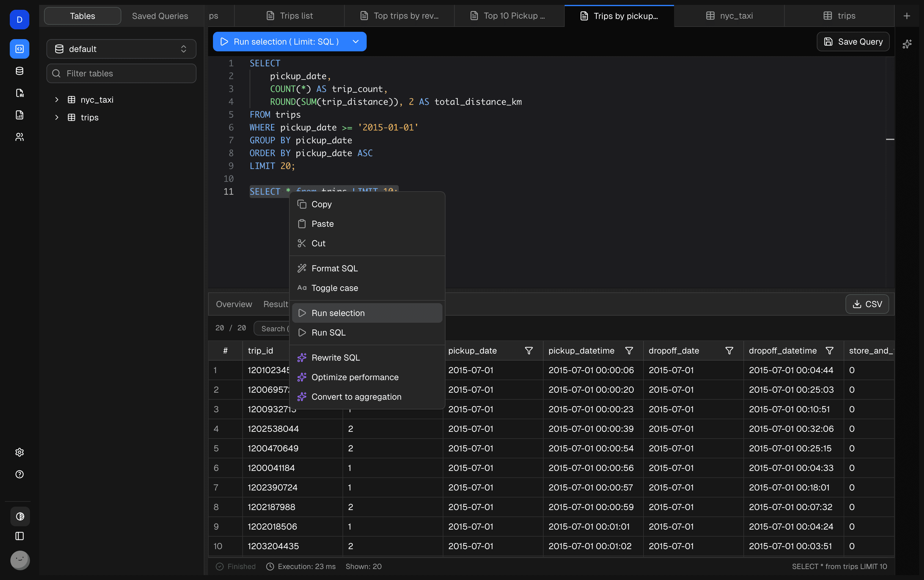This screenshot has width=924, height=580.
Task: Select the Tables tab
Action: [82, 16]
